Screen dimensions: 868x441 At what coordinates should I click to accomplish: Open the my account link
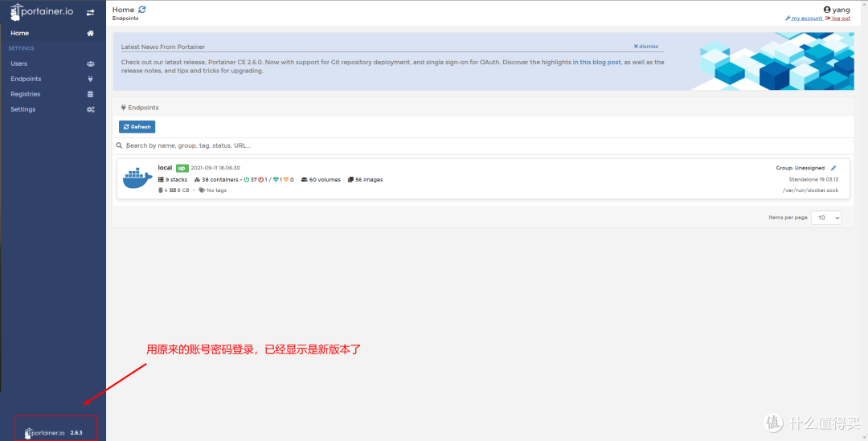coord(806,18)
